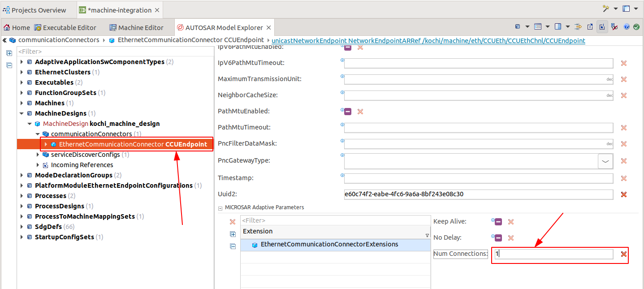Click red X beside Num Connections field

[623, 254]
